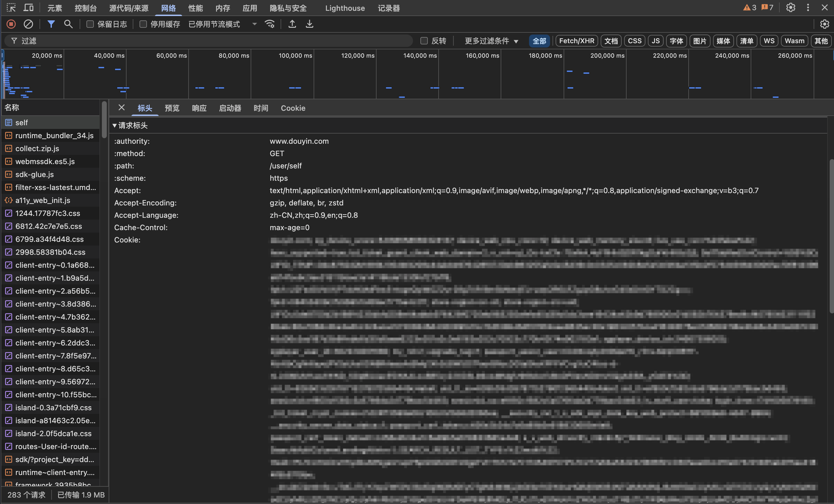Toggle the device toolbar
Image resolution: width=834 pixels, height=504 pixels.
pos(29,7)
